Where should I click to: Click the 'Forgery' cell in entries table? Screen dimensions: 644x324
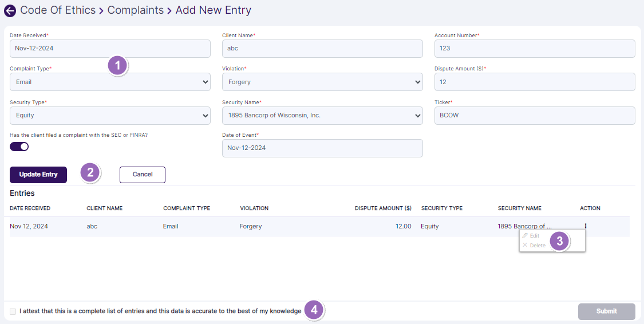[251, 226]
